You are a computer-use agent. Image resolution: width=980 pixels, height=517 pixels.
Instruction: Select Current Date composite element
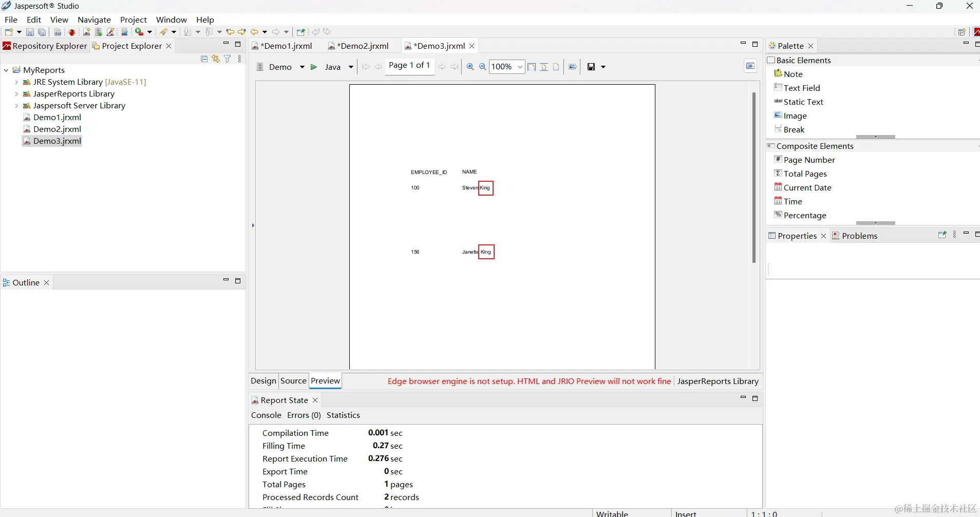pos(803,187)
